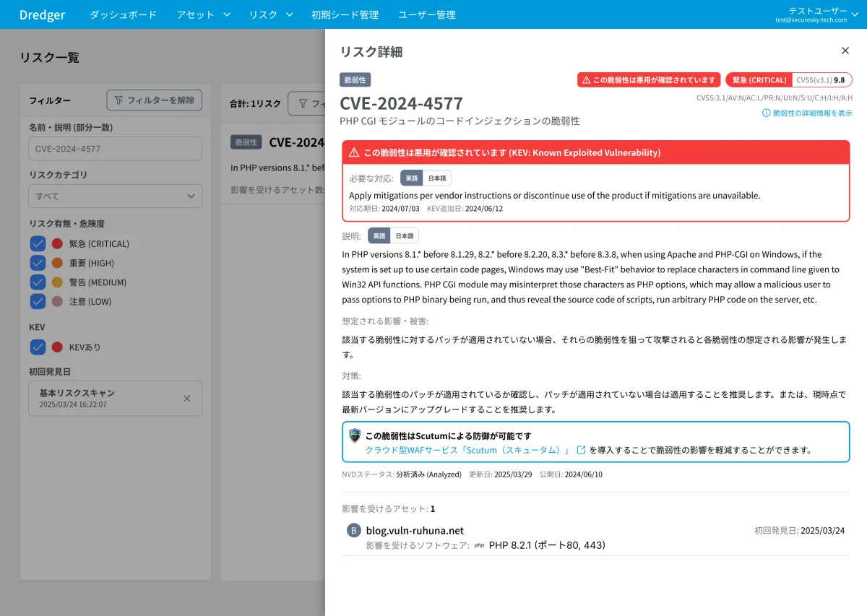Click the PHP logo icon beside PHP 8.2.1
Screen dimensions: 867x616
[479, 545]
